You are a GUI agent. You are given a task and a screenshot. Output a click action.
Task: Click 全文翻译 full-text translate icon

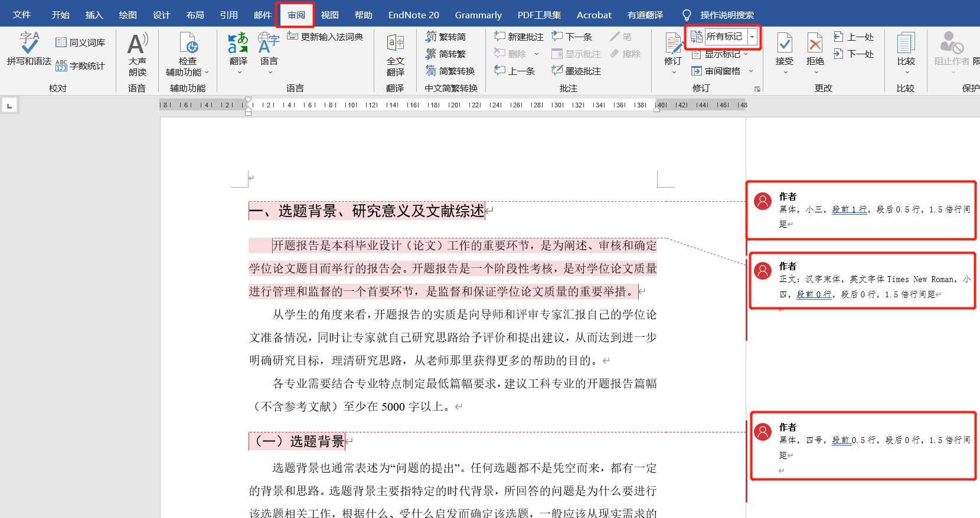tap(395, 44)
